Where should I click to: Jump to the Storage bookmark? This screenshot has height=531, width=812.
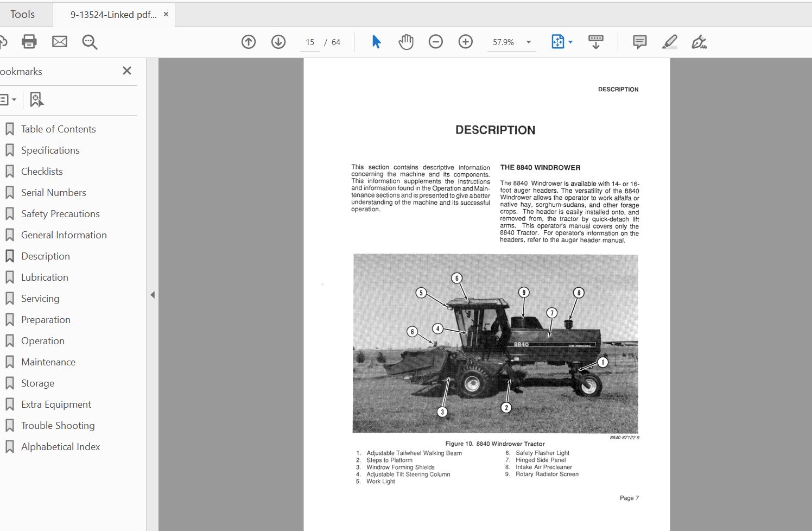point(37,383)
